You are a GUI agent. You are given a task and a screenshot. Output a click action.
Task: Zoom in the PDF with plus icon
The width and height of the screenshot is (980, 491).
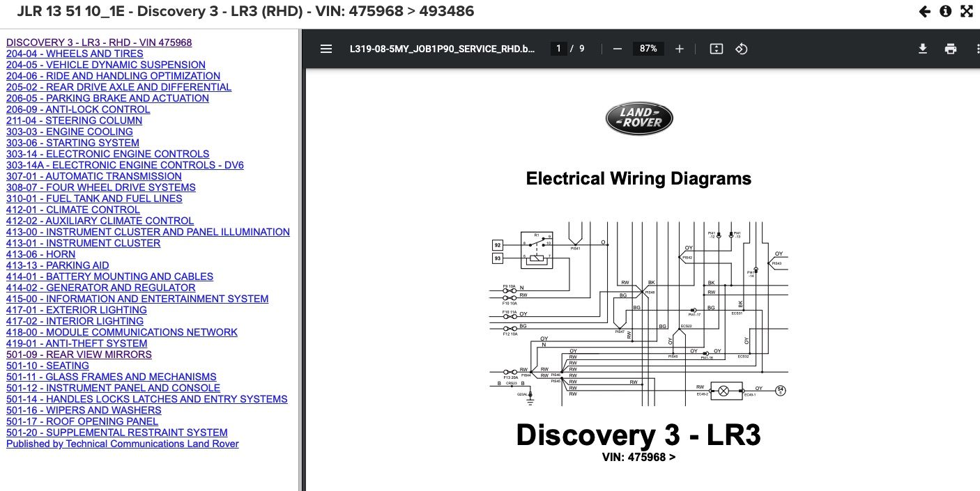coord(680,49)
